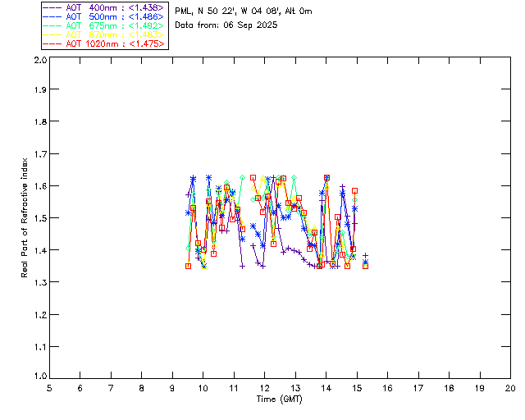Viewport: 525px width, 420px height.
Task: Click the 20 tick on the time axis
Action: point(510,387)
